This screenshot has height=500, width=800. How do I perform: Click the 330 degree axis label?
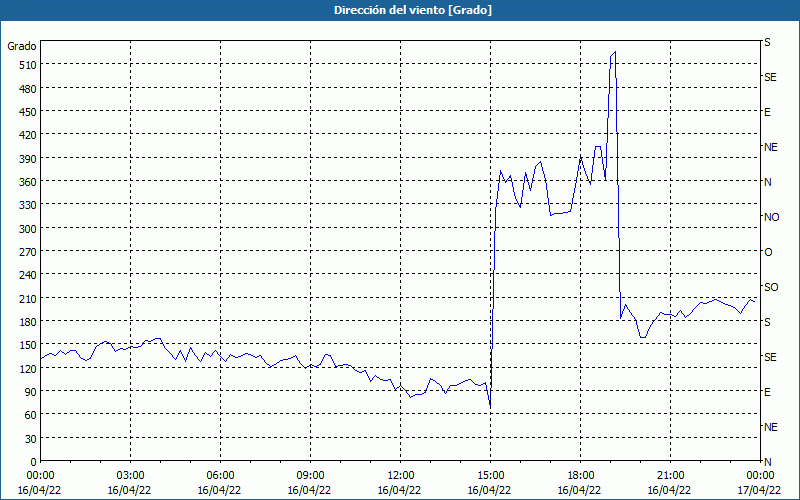point(27,206)
